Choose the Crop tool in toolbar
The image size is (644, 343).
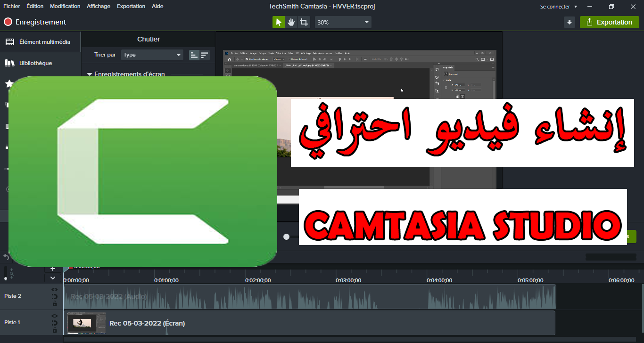coord(304,22)
